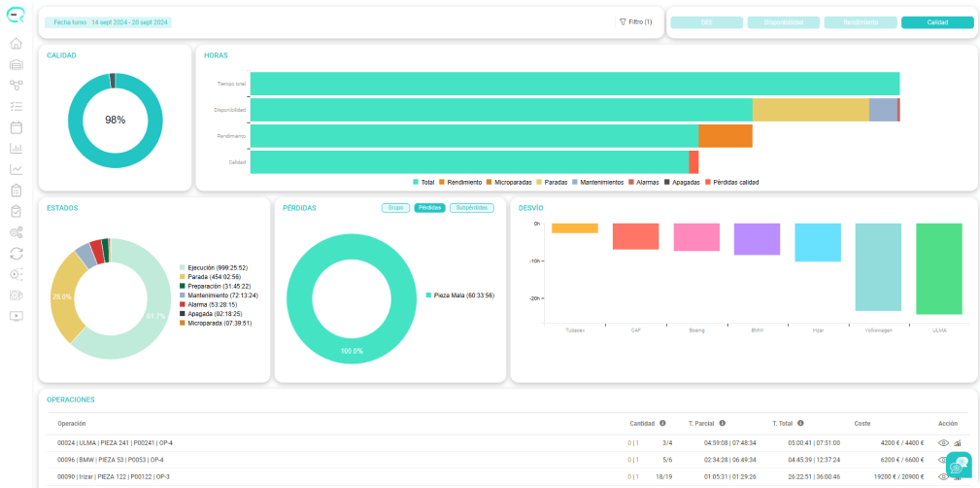Open the chat support bubble icon
The image size is (980, 488).
pyautogui.click(x=959, y=465)
